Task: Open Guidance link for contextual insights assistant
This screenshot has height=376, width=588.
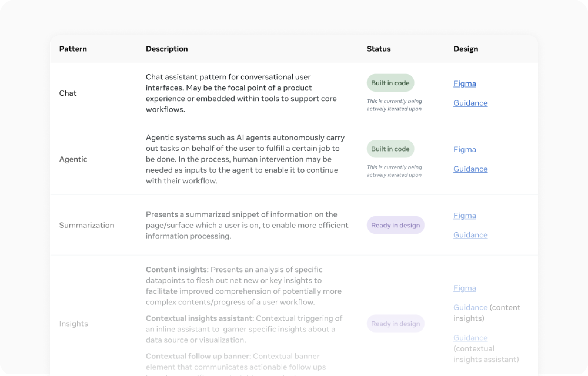Action: pyautogui.click(x=470, y=338)
